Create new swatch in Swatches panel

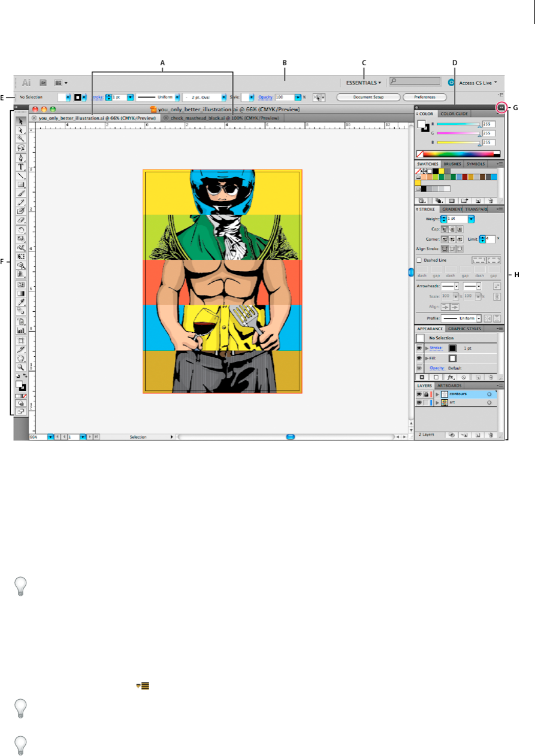478,201
